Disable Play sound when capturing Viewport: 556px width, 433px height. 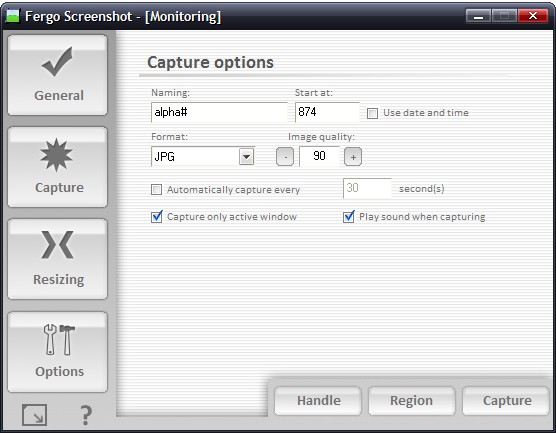point(349,217)
